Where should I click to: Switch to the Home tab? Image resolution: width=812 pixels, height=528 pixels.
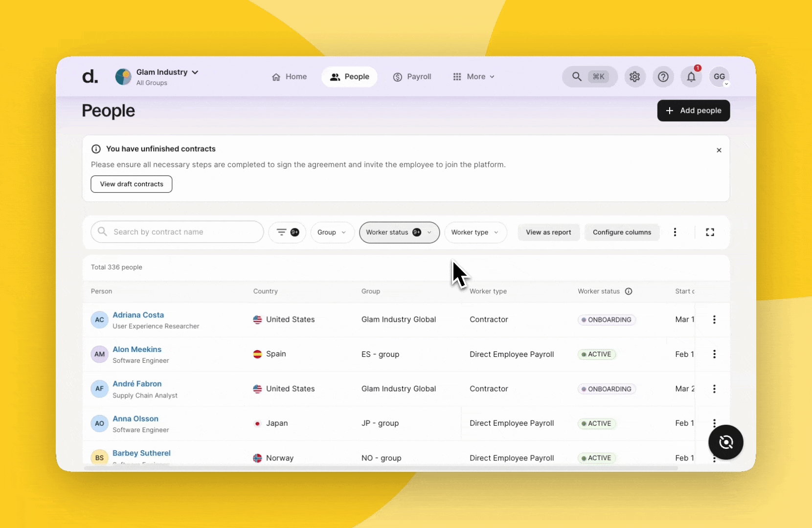tap(289, 77)
